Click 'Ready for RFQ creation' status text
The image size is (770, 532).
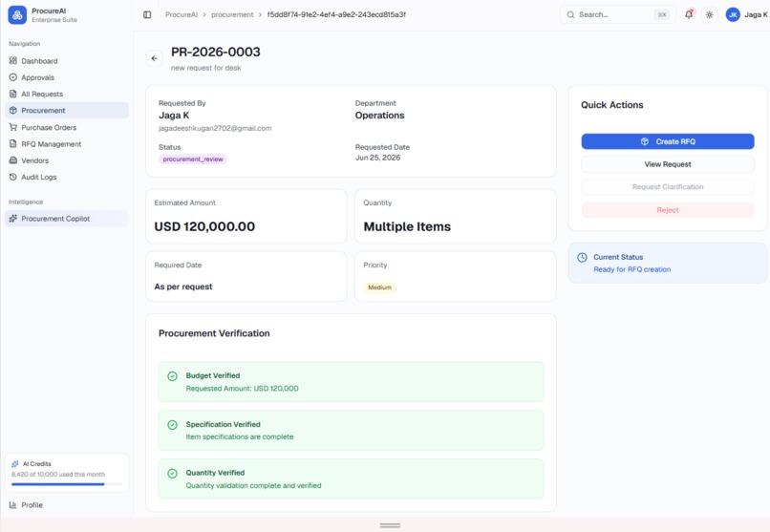pyautogui.click(x=632, y=269)
